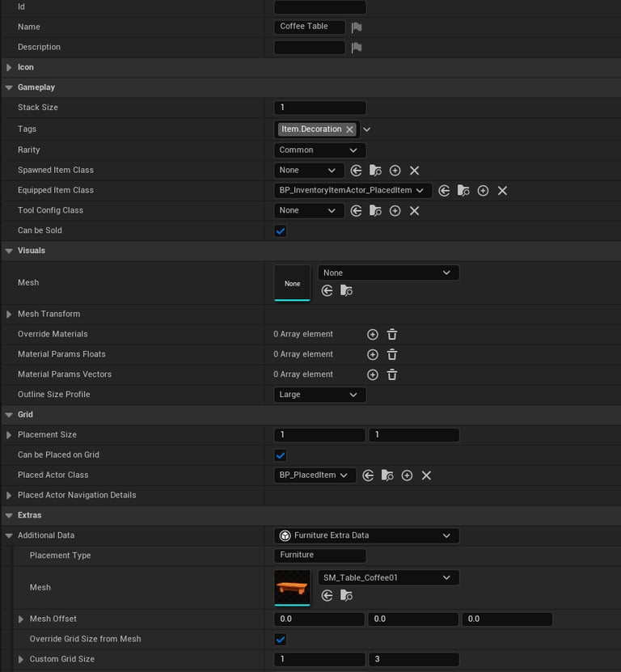Click the empty Description input field
Viewport: 621px width, 672px height.
tap(310, 47)
